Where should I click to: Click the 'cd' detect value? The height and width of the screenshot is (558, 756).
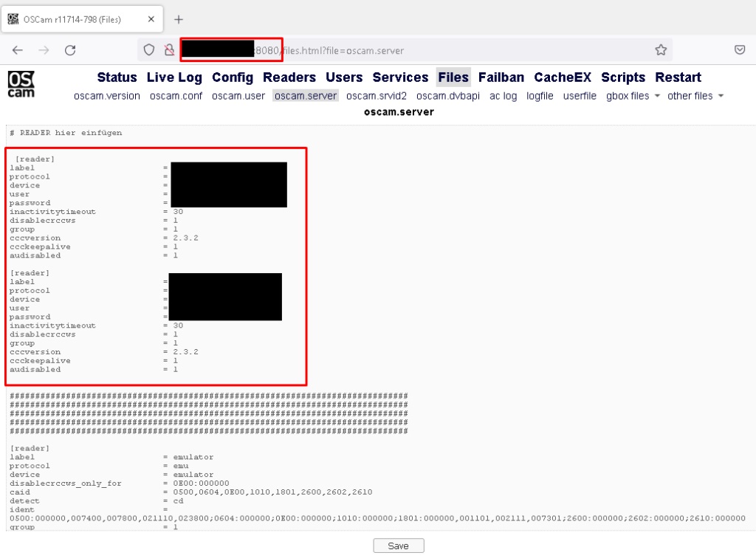179,500
